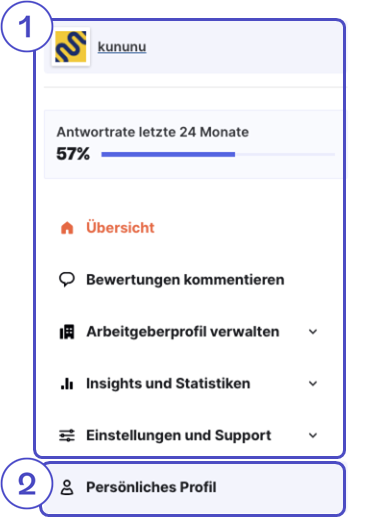Open Persönliches Profil

(x=193, y=489)
